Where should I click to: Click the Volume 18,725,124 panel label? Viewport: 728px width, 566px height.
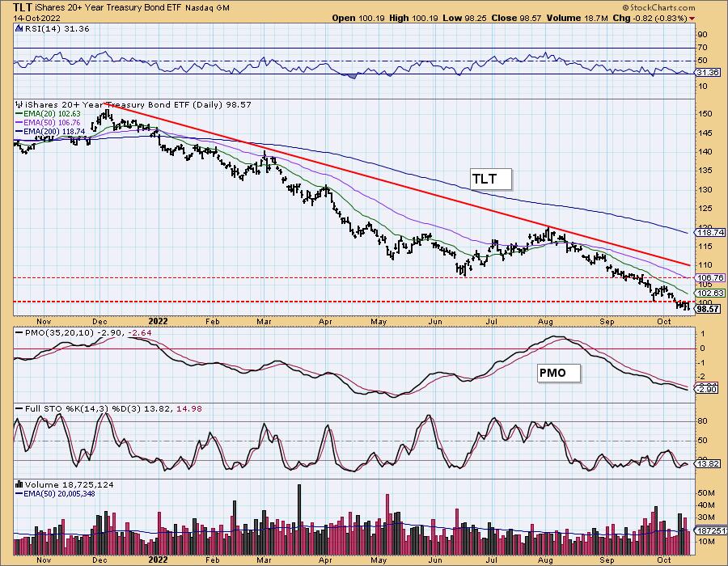pos(70,484)
